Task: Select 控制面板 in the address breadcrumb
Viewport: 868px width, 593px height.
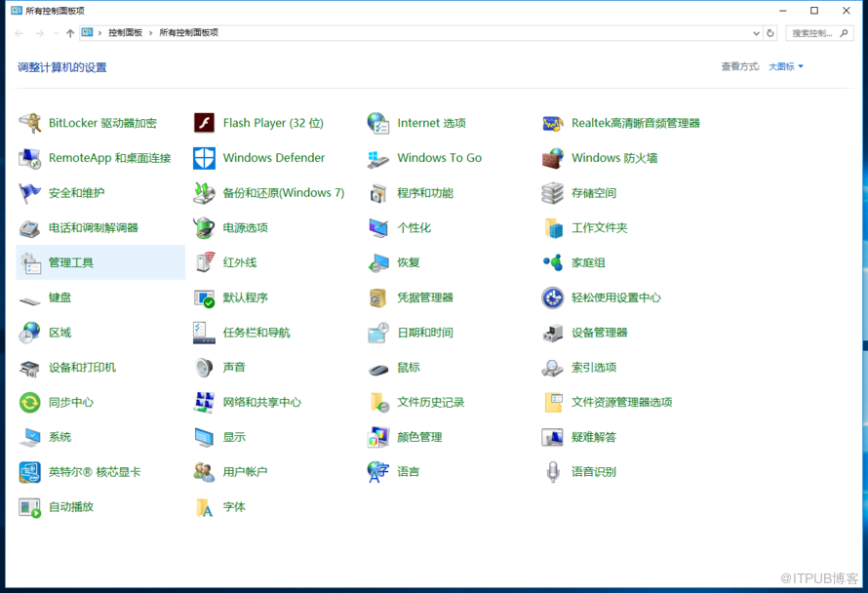Action: (x=125, y=33)
